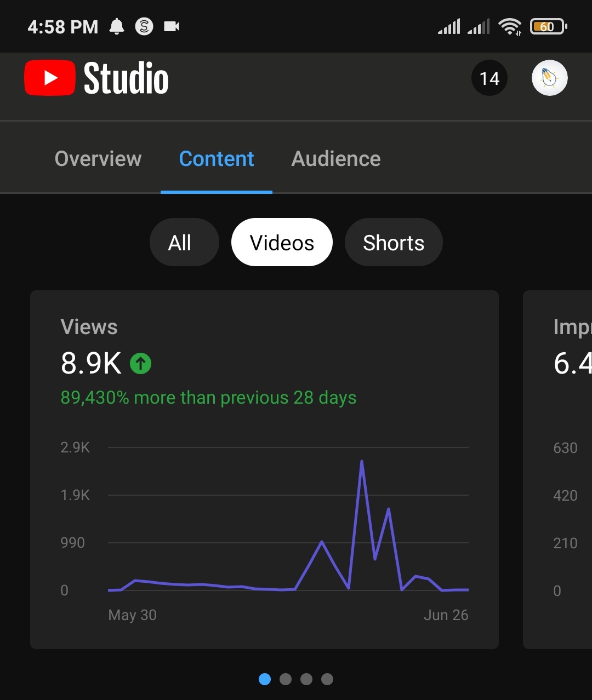Tap the May 30 axis label

(133, 615)
